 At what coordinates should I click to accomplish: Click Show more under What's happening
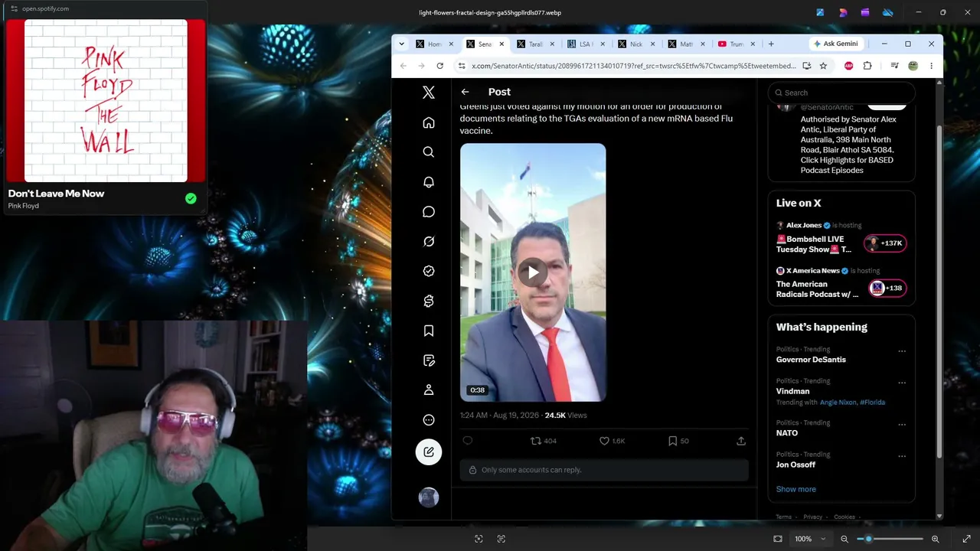796,489
